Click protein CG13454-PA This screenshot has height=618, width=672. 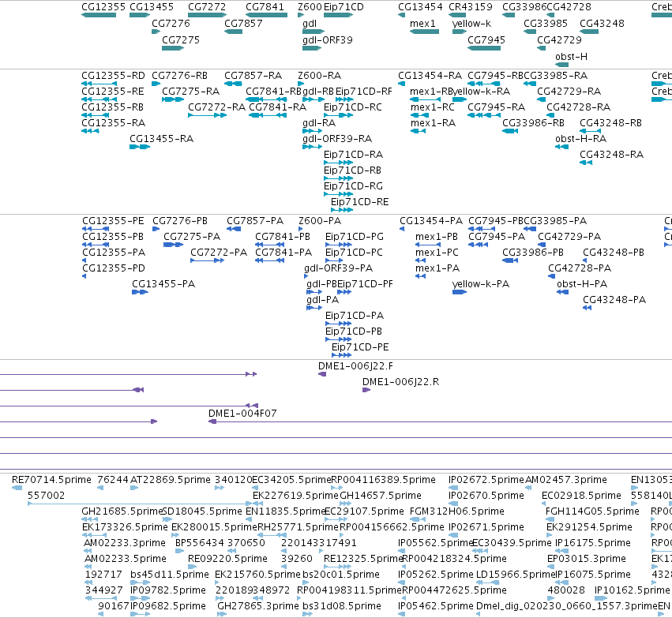tap(431, 221)
